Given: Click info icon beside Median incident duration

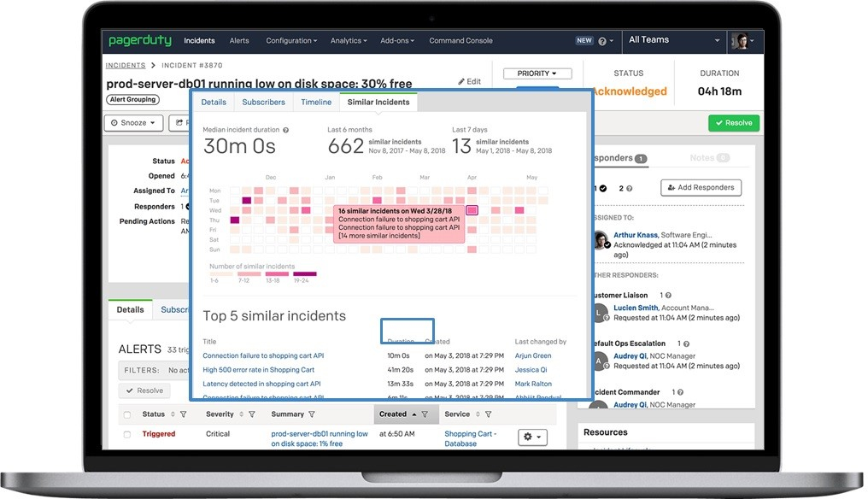Looking at the screenshot, I should click(x=285, y=131).
